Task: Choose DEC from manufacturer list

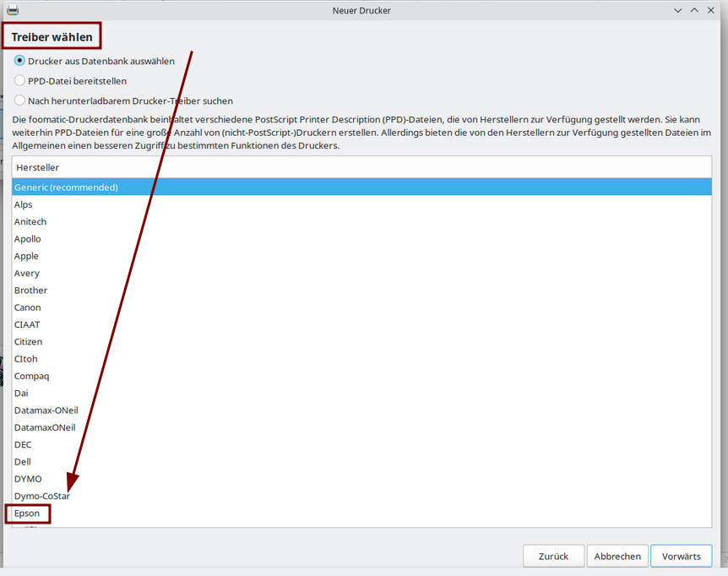Action: (361, 444)
